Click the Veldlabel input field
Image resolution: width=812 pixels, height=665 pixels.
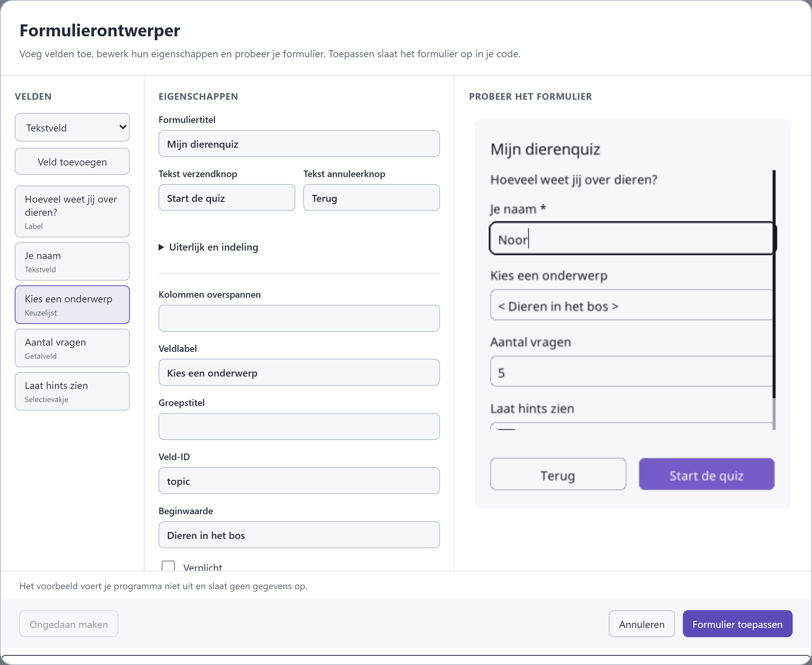click(x=299, y=372)
